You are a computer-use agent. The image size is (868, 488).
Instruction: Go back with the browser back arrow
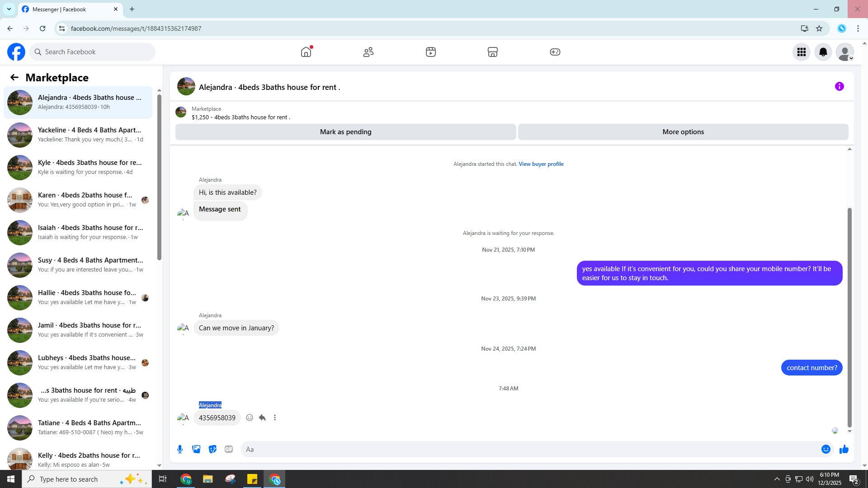pyautogui.click(x=10, y=28)
